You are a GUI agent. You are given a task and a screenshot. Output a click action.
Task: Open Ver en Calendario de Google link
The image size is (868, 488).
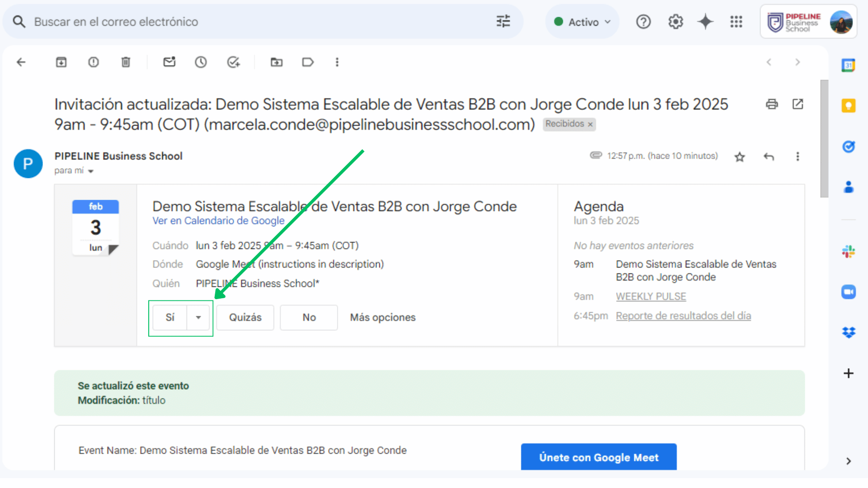pos(218,221)
